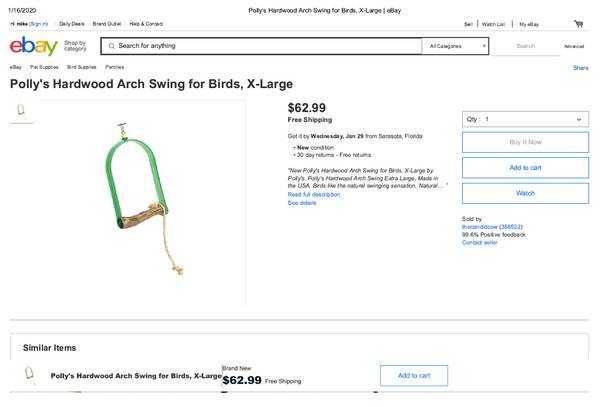This screenshot has height=407, width=600.
Task: Click the Contact seller link
Action: (x=479, y=242)
